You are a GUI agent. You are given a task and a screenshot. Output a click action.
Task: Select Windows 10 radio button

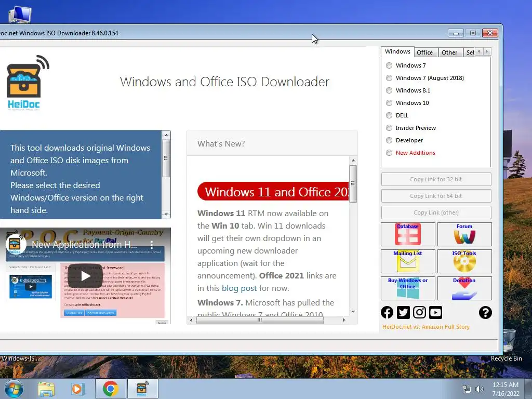389,103
